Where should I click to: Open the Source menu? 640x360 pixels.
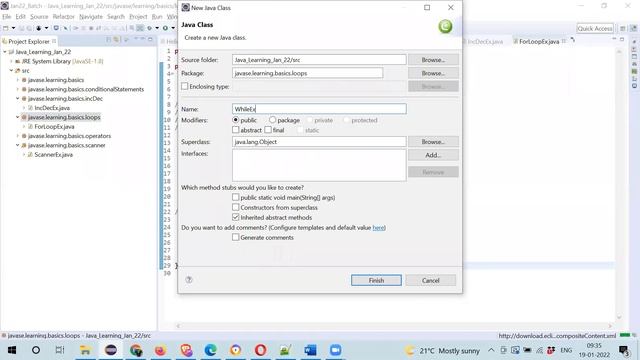coord(39,17)
